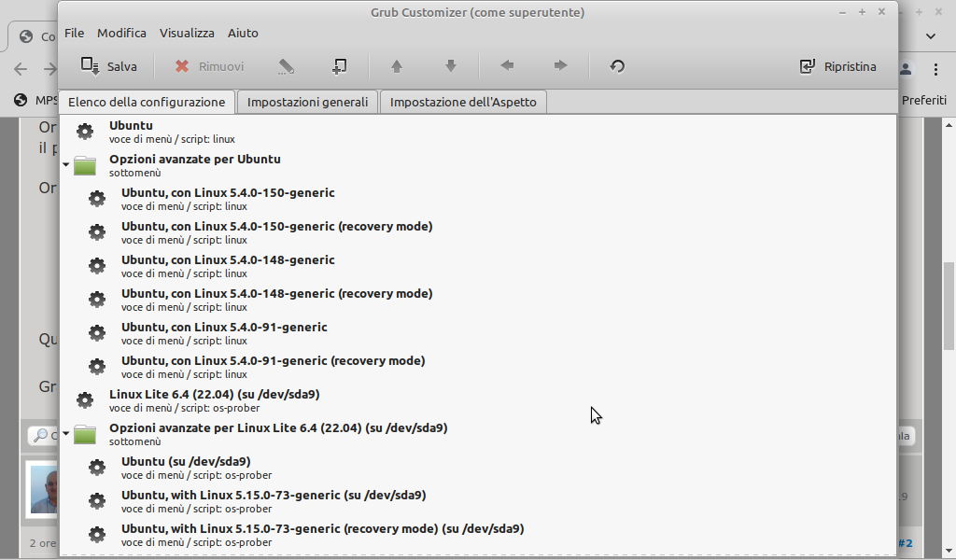Click the circular reload icon in the toolbar
Screen dimensions: 956x560
pyautogui.click(x=618, y=66)
